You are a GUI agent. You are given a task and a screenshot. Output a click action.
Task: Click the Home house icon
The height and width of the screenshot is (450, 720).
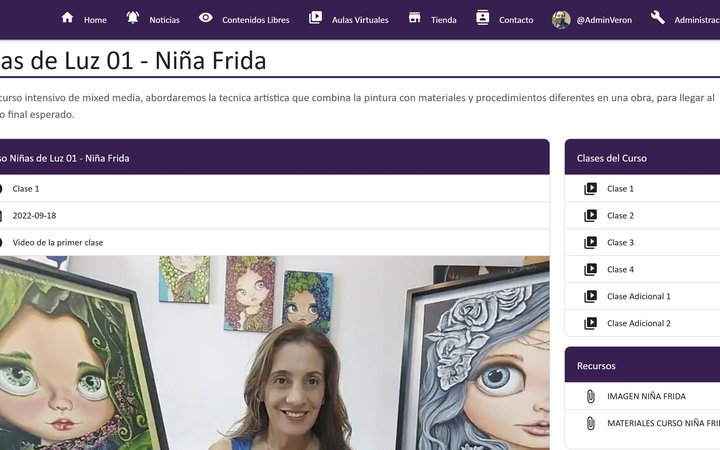pyautogui.click(x=68, y=18)
